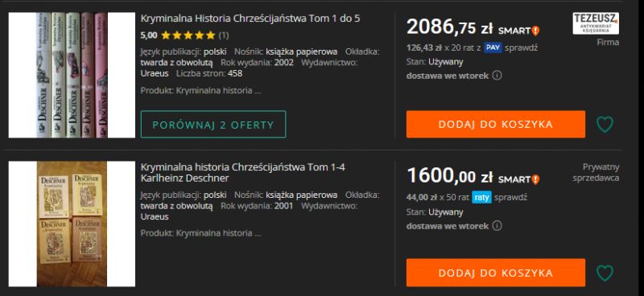Click the Tezeusz seller logo
The width and height of the screenshot is (644, 296).
[x=596, y=23]
